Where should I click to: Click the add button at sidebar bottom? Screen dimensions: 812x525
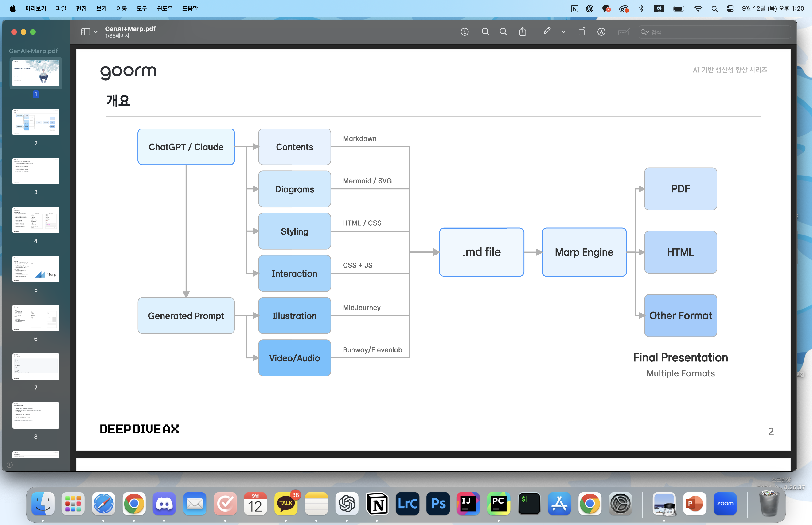click(x=10, y=465)
